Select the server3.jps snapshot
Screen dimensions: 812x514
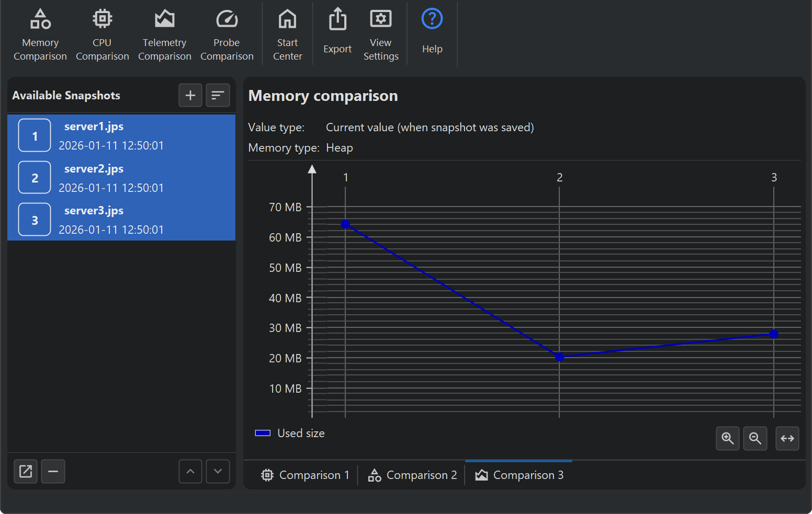pyautogui.click(x=121, y=220)
